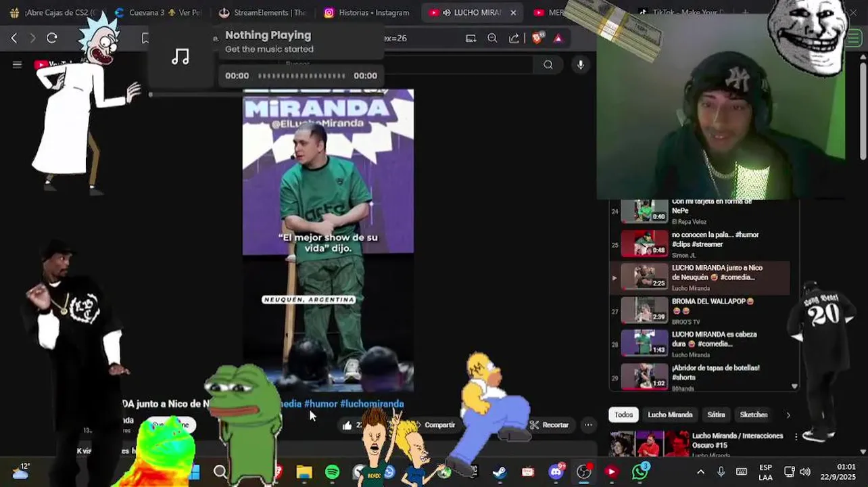The image size is (868, 487).
Task: Open File Explorer from the taskbar
Action: (304, 472)
